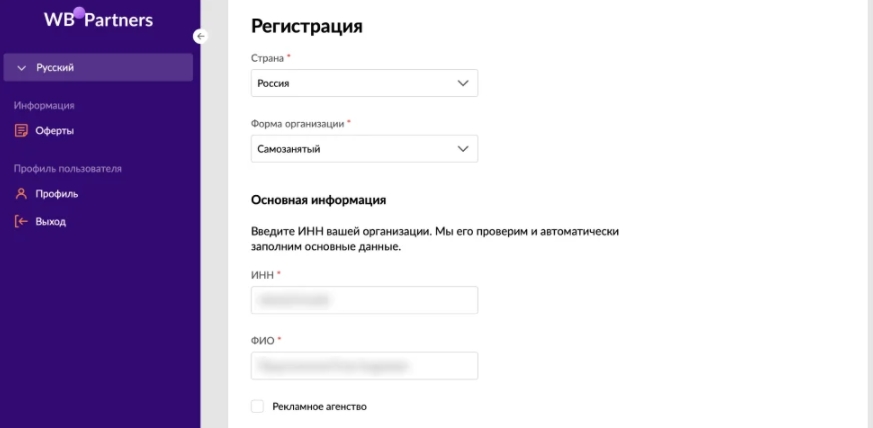Click chevron icon beside Русский
Screen dimensions: 873x428
point(22,68)
